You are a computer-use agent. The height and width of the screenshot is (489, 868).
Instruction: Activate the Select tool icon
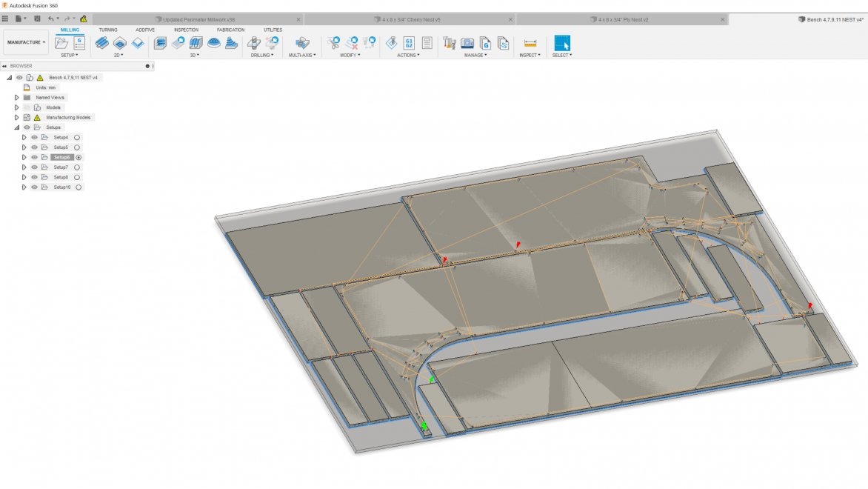pos(562,43)
